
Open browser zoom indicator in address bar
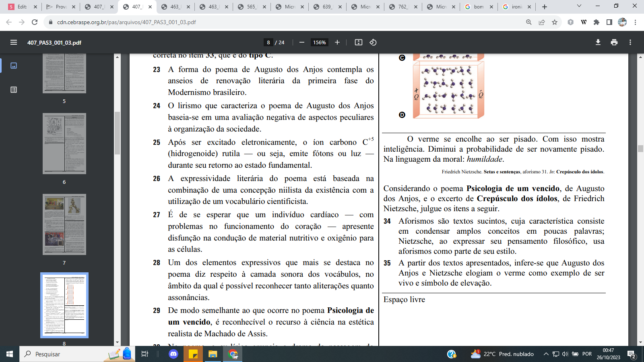pyautogui.click(x=529, y=22)
